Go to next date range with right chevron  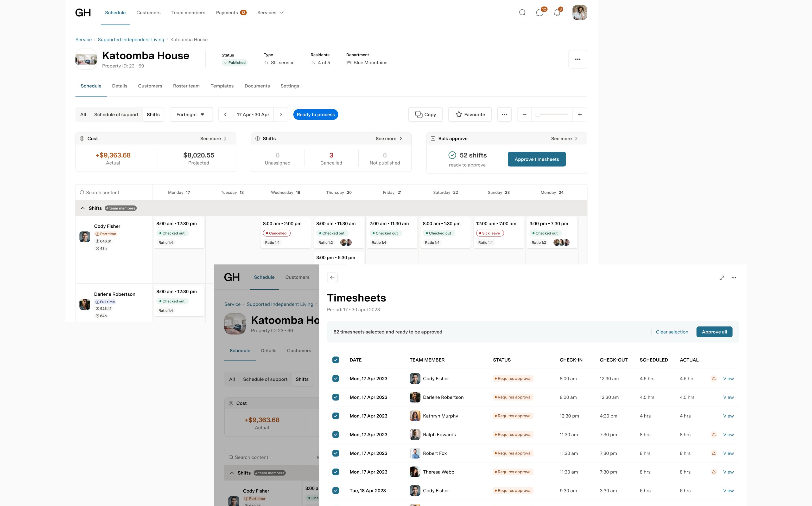click(x=281, y=115)
